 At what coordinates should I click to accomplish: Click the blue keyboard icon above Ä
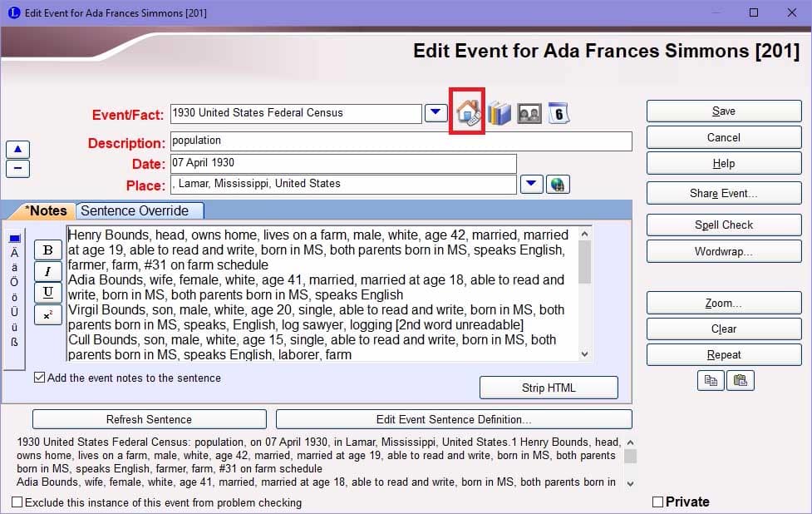pyautogui.click(x=14, y=239)
